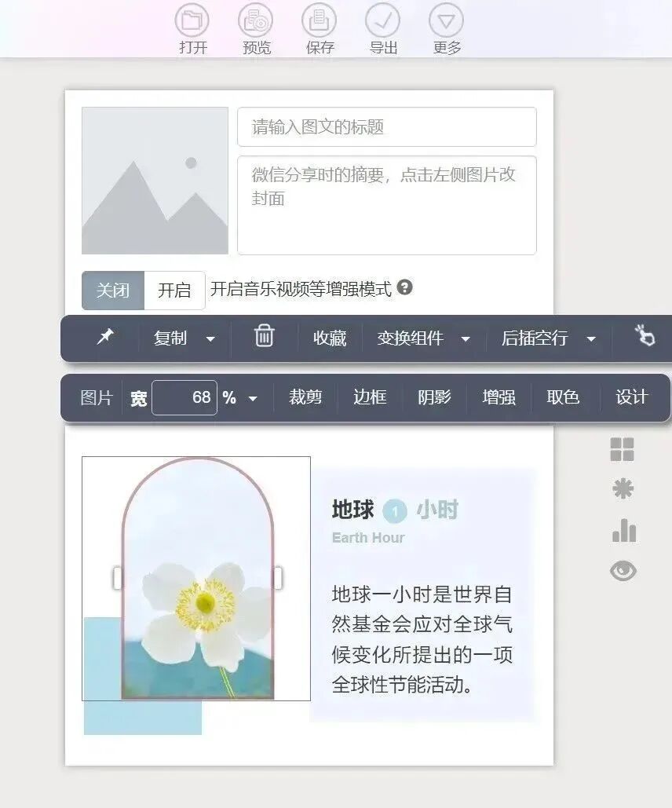Viewport: 672px width, 808px height.
Task: Toggle the eye visibility icon
Action: pos(623,570)
